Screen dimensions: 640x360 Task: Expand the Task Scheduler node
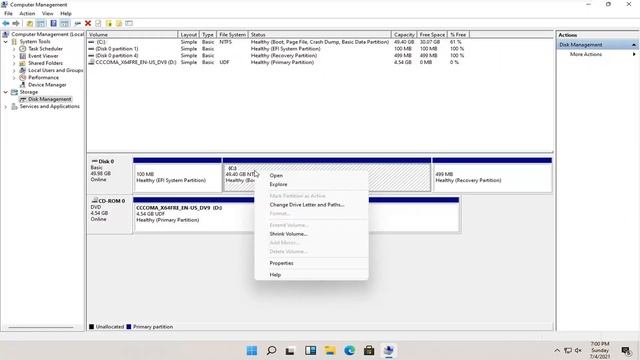[x=14, y=49]
